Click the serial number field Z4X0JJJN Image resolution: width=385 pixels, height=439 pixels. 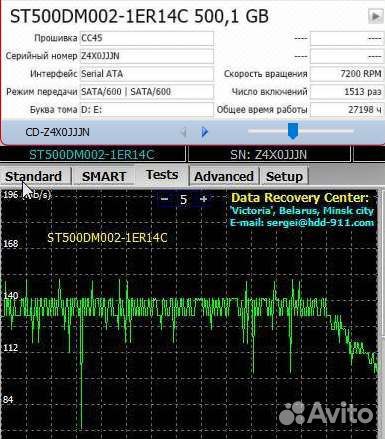(x=146, y=56)
